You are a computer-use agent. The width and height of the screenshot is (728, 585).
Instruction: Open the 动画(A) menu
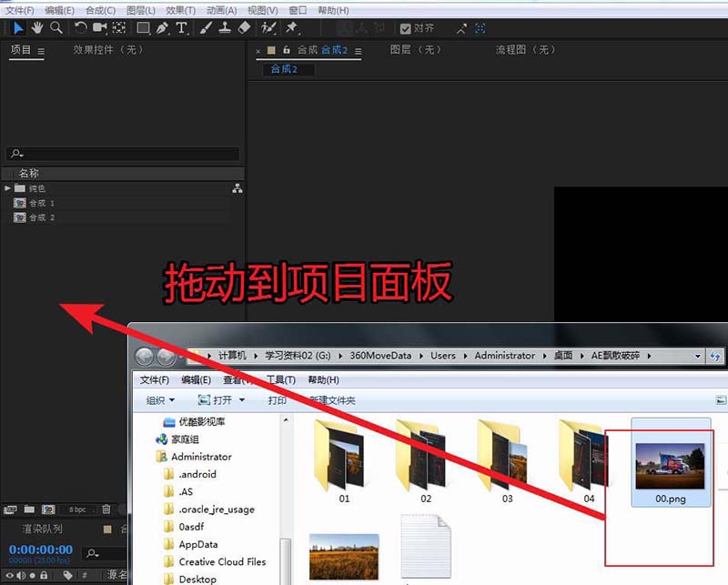[x=221, y=10]
